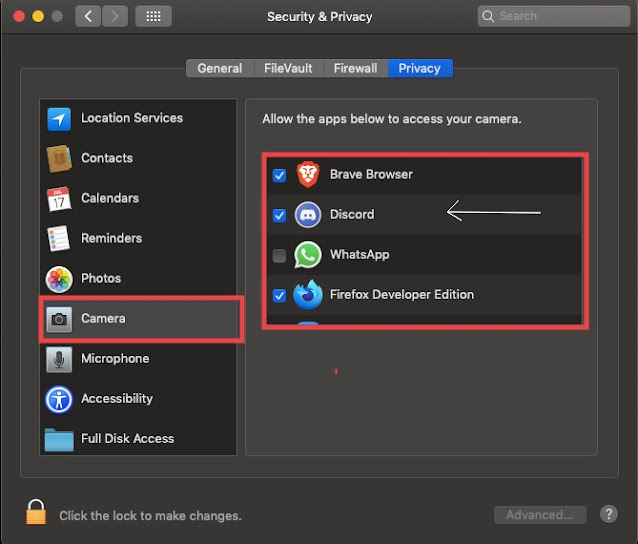Image resolution: width=638 pixels, height=544 pixels.
Task: Uncheck Brave Browser camera access
Action: (279, 175)
